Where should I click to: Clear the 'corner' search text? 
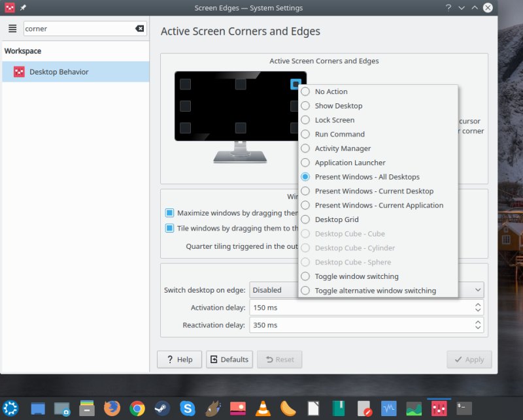[140, 29]
